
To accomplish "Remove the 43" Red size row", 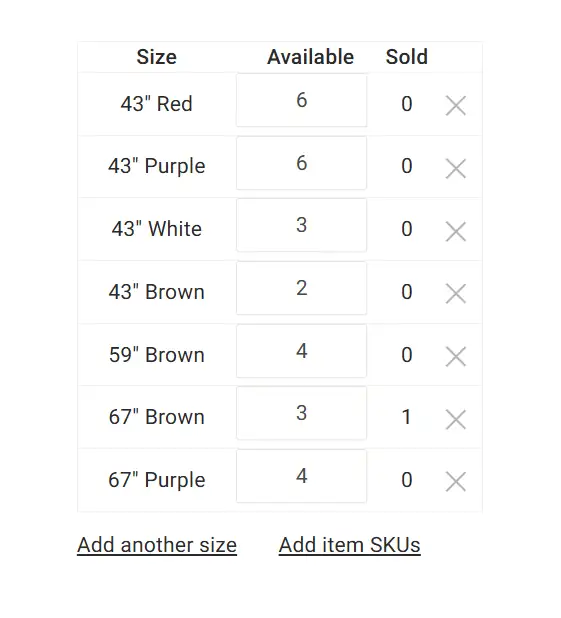I will (455, 106).
